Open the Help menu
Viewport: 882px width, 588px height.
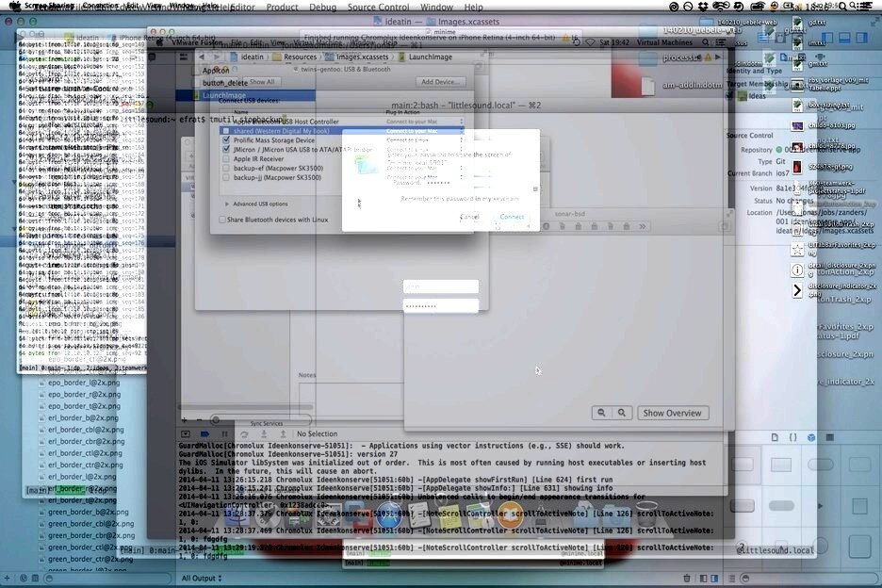[x=474, y=8]
